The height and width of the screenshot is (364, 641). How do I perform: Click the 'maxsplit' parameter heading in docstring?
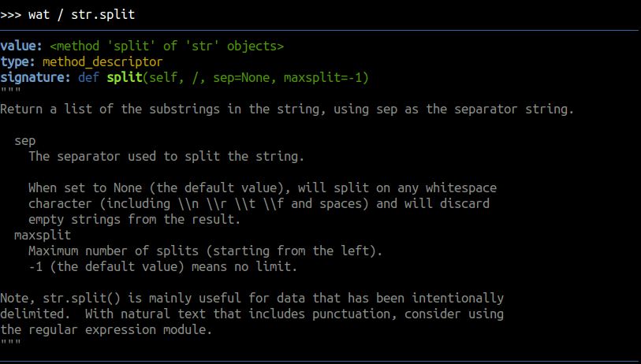43,235
